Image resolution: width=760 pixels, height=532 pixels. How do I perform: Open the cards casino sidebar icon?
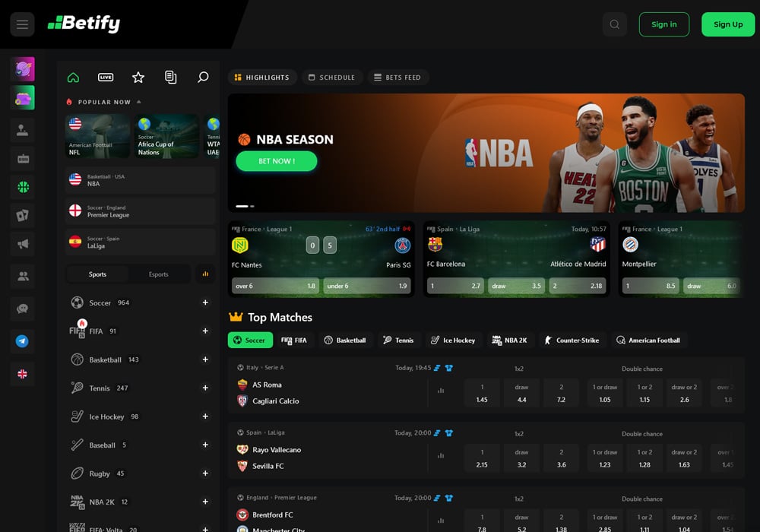click(x=23, y=215)
